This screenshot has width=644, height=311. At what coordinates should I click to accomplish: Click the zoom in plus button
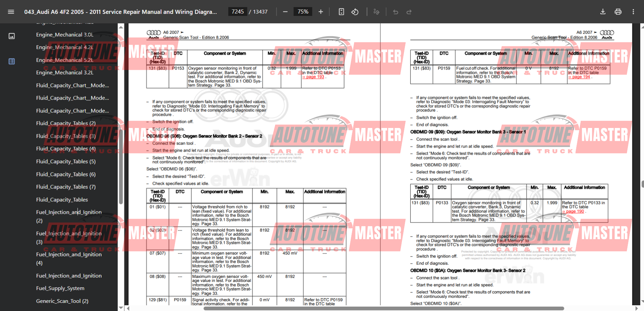(321, 12)
